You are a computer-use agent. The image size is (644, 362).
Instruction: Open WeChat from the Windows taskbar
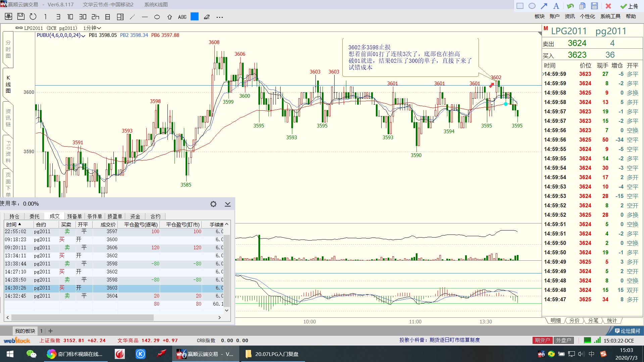pos(31,354)
